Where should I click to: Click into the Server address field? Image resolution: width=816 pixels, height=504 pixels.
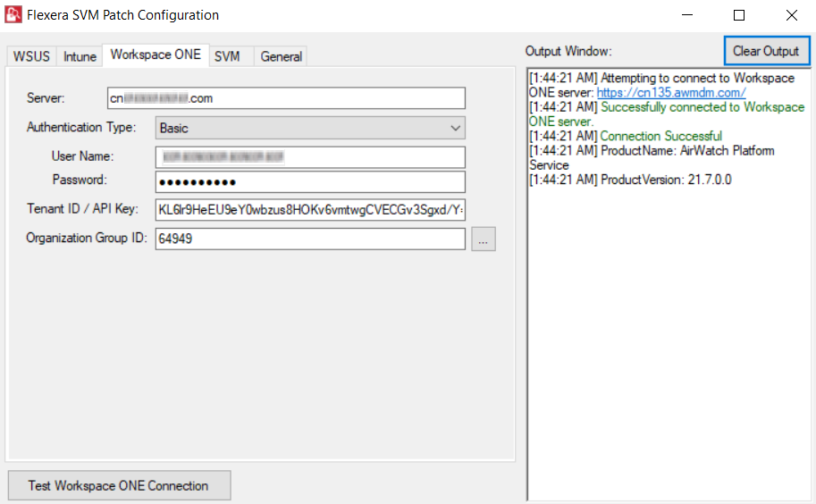click(x=310, y=98)
